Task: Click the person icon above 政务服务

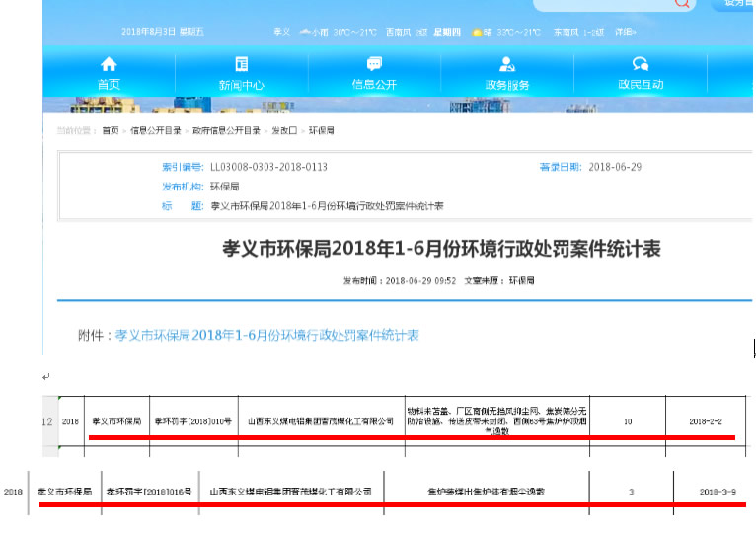Action: tap(506, 64)
